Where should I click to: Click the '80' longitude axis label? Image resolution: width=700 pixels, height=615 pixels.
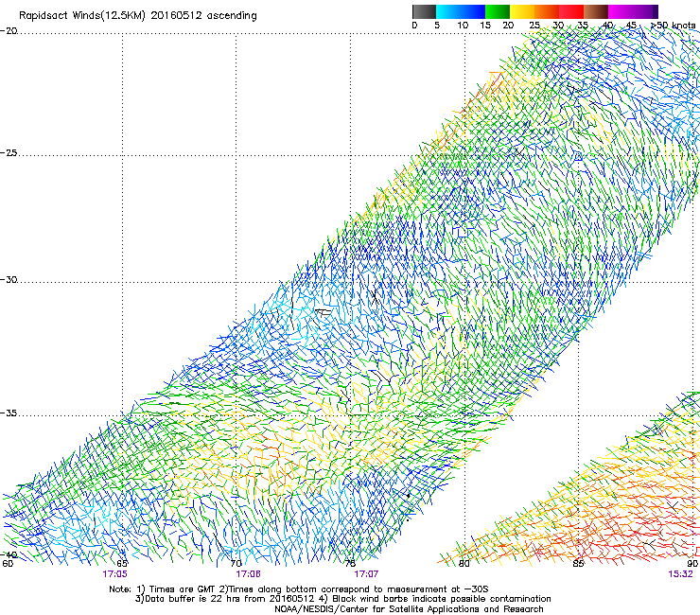[x=464, y=564]
